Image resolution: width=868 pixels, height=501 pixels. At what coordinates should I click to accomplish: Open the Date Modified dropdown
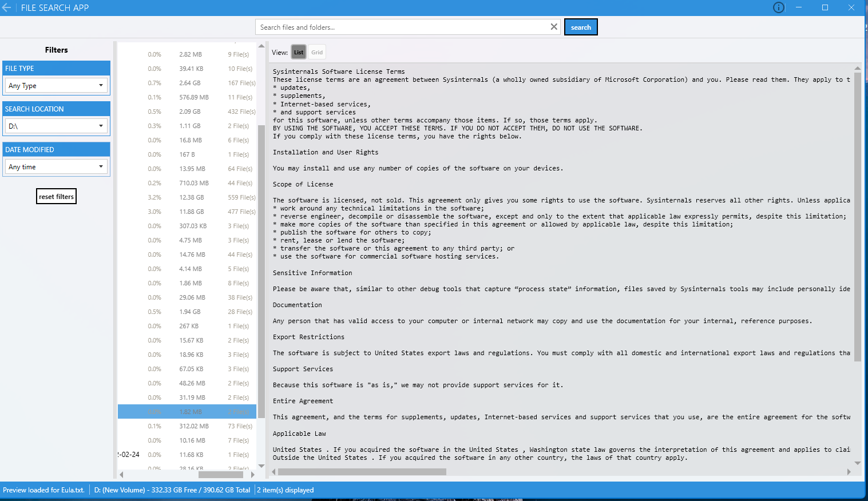[56, 166]
